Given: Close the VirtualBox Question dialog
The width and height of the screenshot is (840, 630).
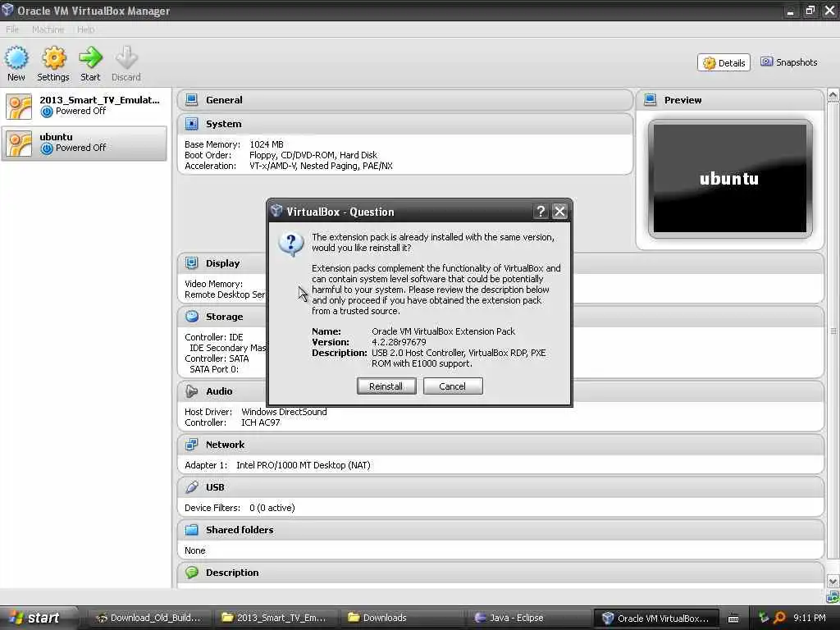Looking at the screenshot, I should pyautogui.click(x=559, y=212).
